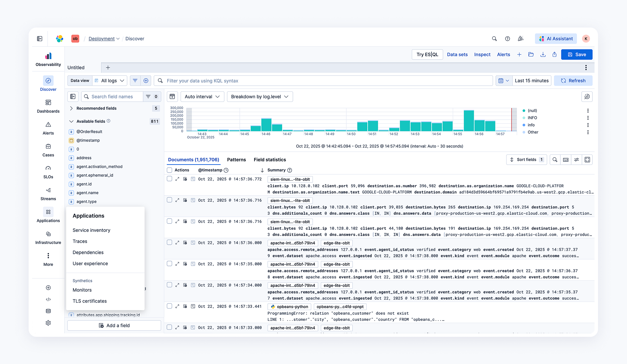Toggle the select-all rows checkbox
627x364 pixels.
pyautogui.click(x=170, y=170)
